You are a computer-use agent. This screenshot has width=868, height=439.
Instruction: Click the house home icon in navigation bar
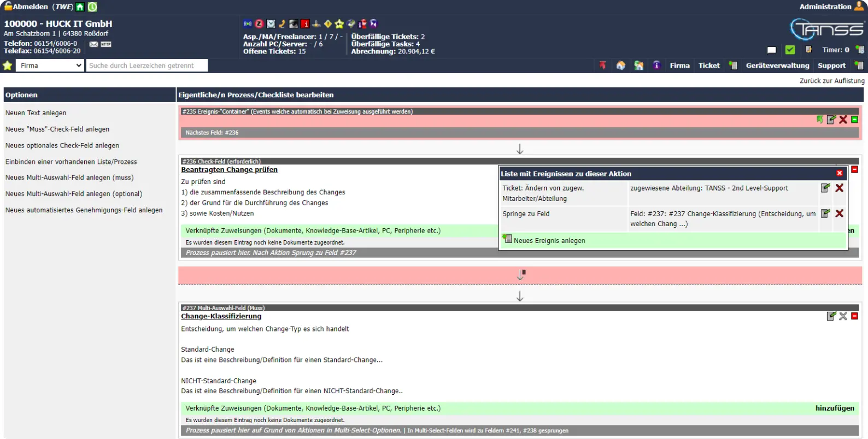tap(620, 66)
